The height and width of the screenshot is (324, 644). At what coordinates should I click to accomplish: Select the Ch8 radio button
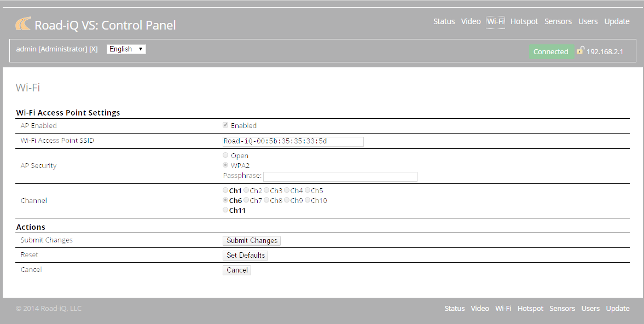266,200
